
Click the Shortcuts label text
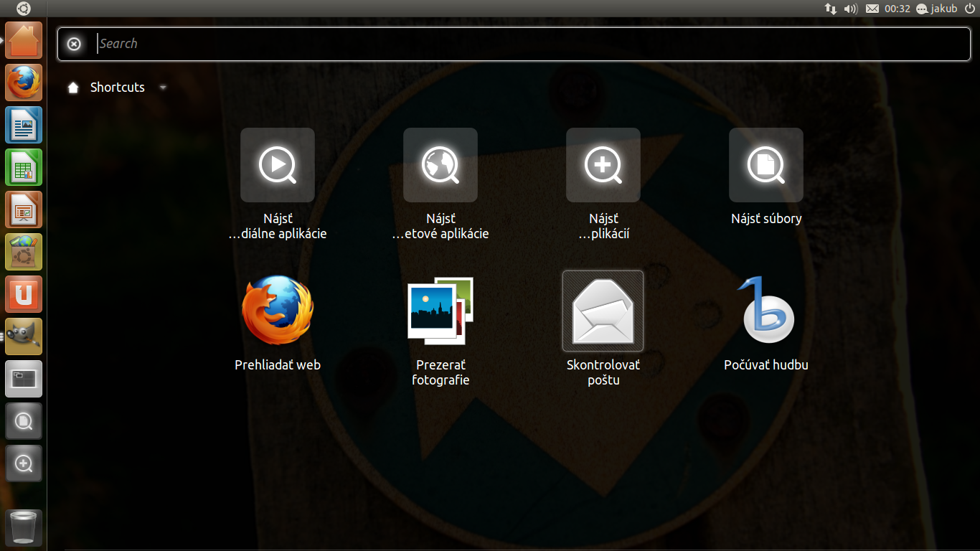pos(118,88)
